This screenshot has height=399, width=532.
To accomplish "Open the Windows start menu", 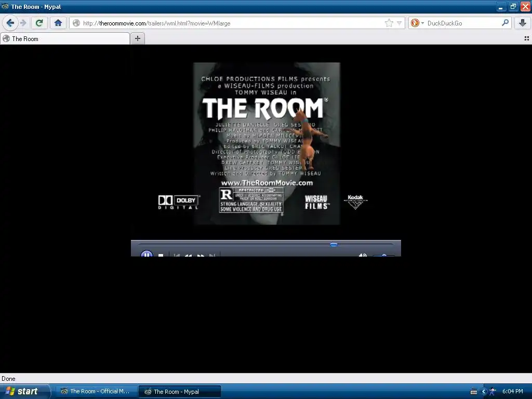I will (x=25, y=391).
